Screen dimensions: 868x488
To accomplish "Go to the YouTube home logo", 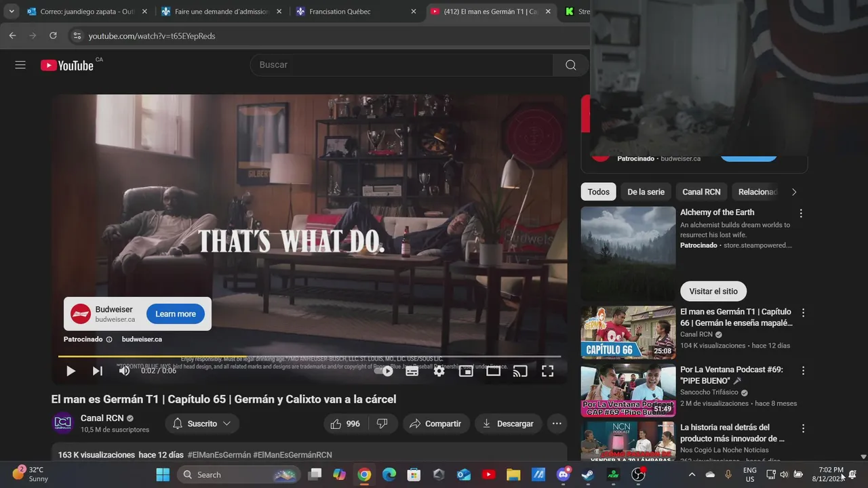I will (x=67, y=65).
